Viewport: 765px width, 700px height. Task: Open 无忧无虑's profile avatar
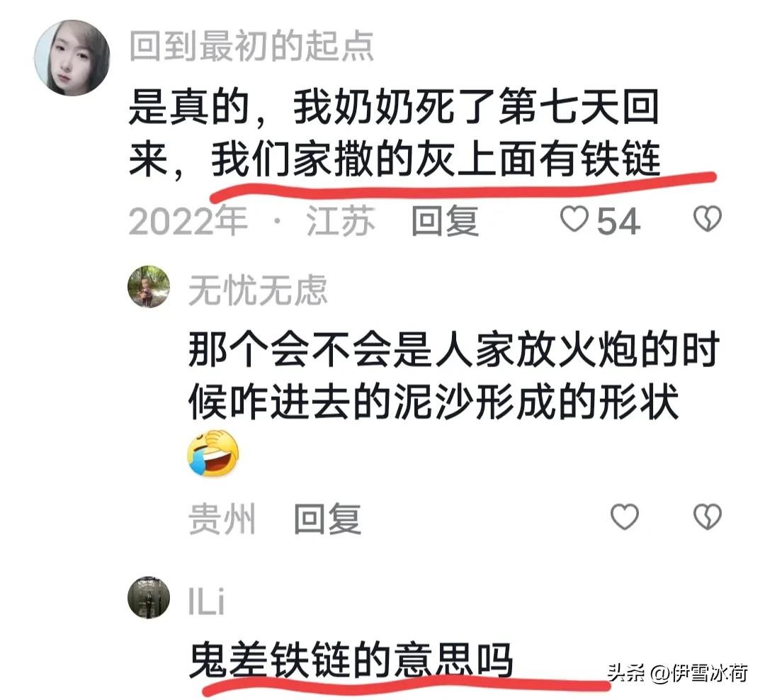(x=149, y=286)
